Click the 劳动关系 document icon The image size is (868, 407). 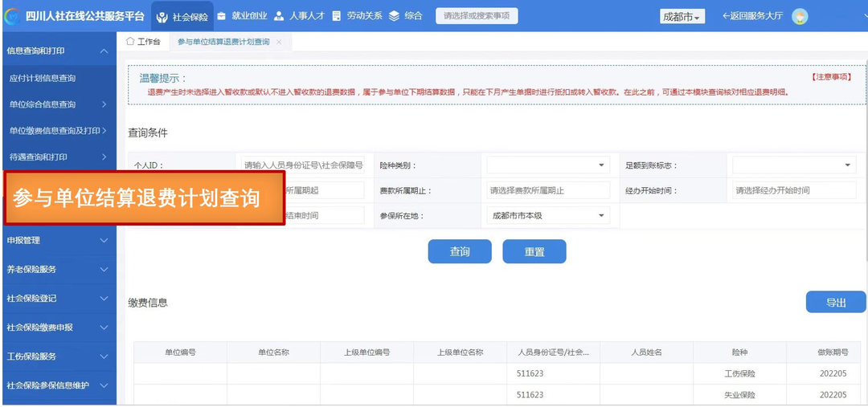click(336, 16)
